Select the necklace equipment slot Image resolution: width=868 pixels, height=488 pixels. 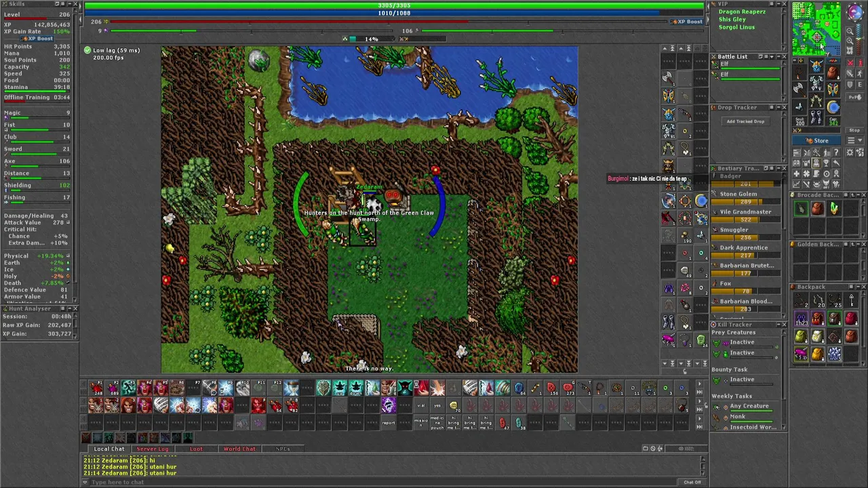tap(800, 72)
